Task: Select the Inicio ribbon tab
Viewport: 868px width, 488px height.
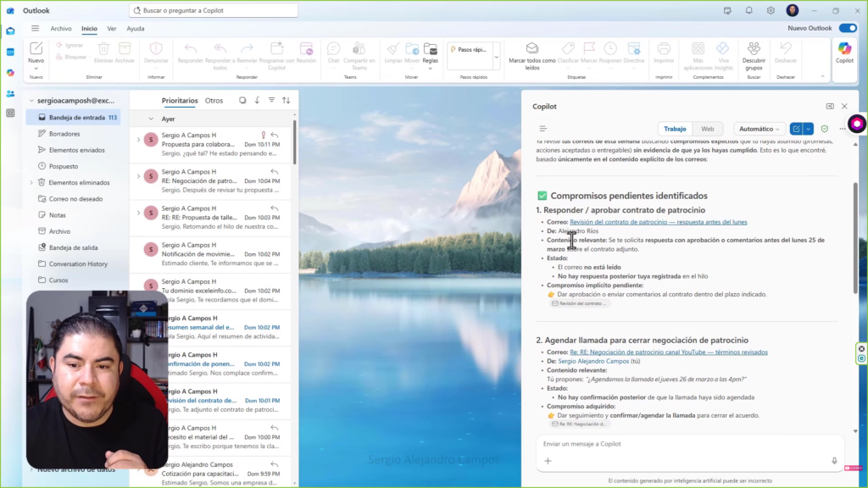Action: tap(89, 28)
